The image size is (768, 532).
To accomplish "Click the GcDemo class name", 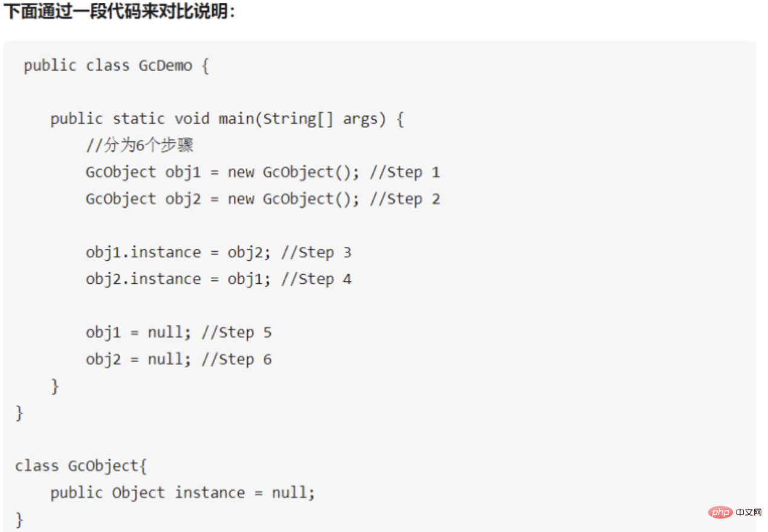I will (166, 65).
